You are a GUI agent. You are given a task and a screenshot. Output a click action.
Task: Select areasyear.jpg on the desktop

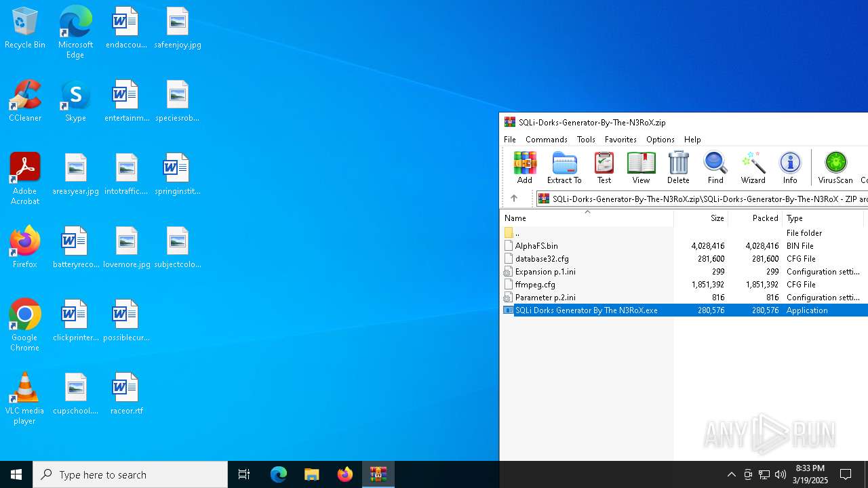[x=75, y=174]
